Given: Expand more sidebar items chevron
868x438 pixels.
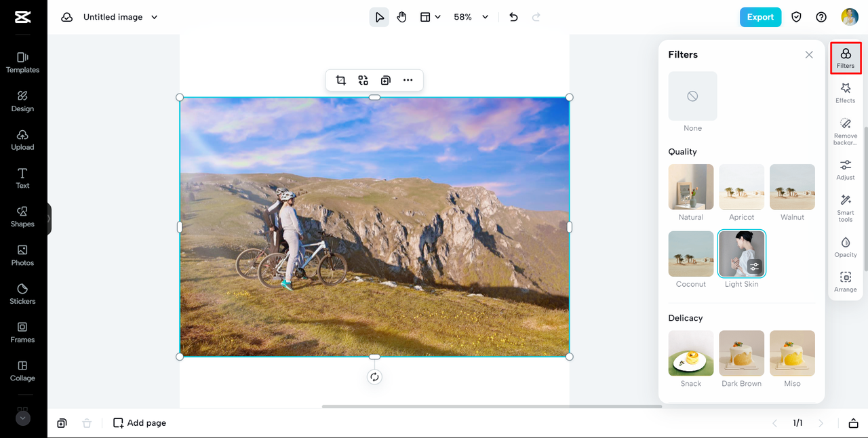Looking at the screenshot, I should 23,418.
